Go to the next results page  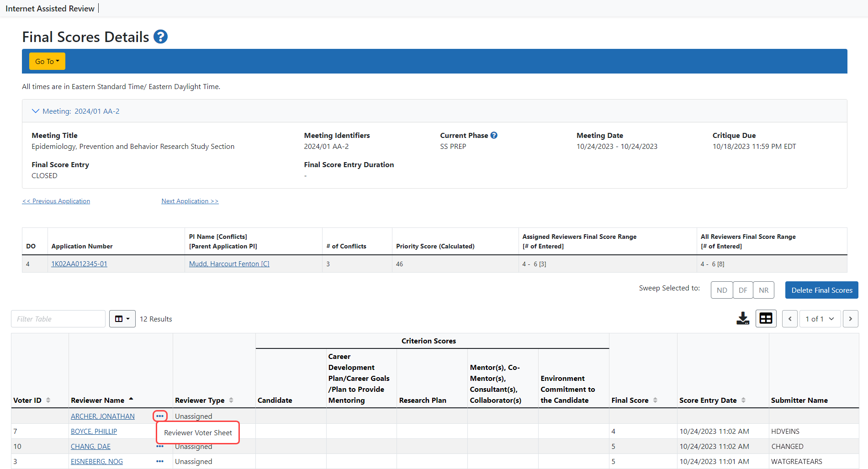coord(851,319)
